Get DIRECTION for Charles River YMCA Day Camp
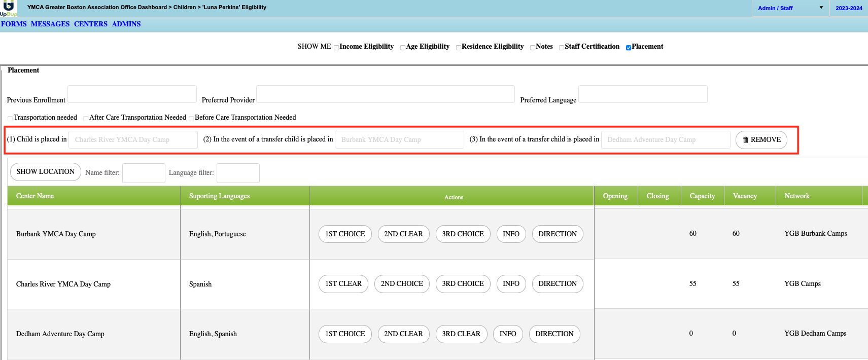 [x=558, y=284]
